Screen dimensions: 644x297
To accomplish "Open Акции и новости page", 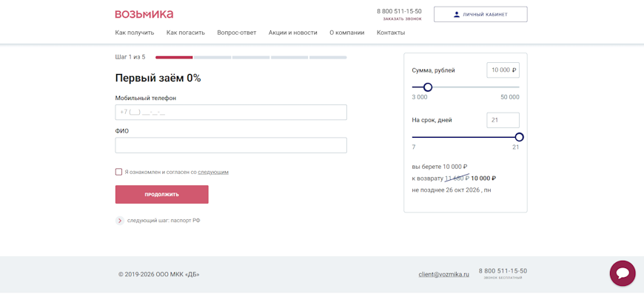I will [x=293, y=33].
